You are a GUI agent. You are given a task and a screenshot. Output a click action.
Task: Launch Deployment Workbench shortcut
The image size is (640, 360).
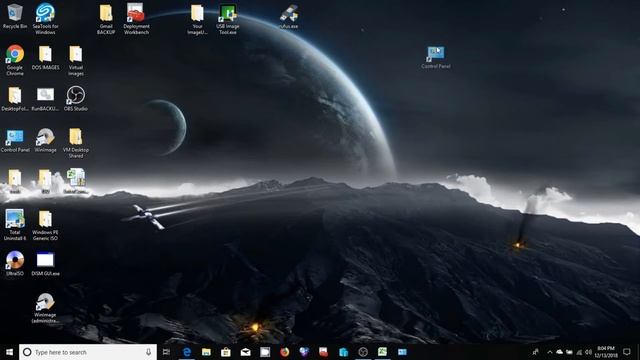click(136, 18)
